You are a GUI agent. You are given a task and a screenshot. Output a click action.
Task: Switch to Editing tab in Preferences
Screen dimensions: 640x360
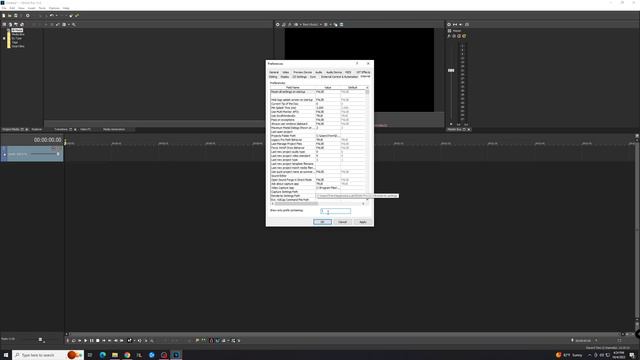point(273,77)
